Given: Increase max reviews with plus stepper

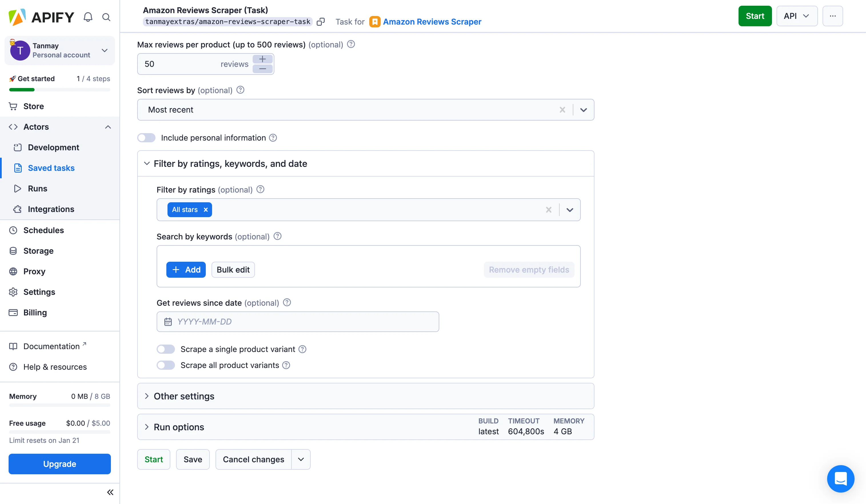Looking at the screenshot, I should [263, 59].
